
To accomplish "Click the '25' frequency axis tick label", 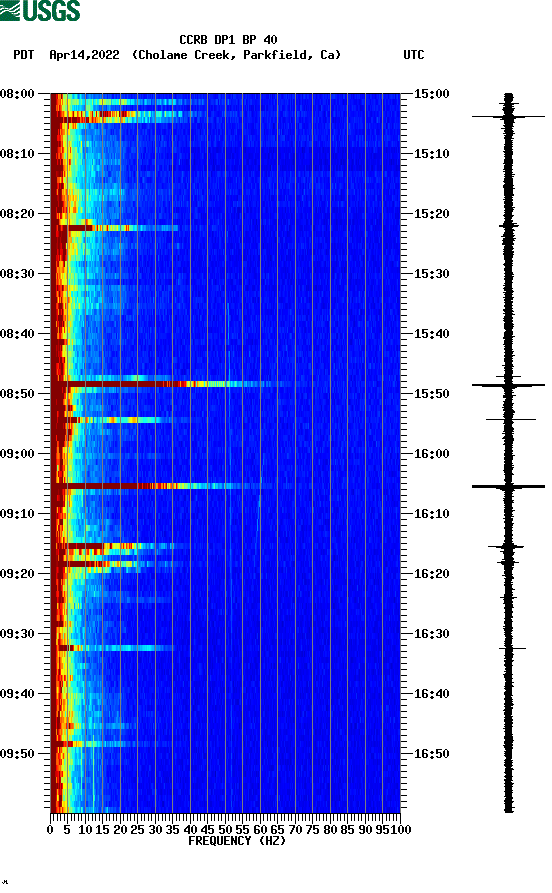I will point(137,830).
